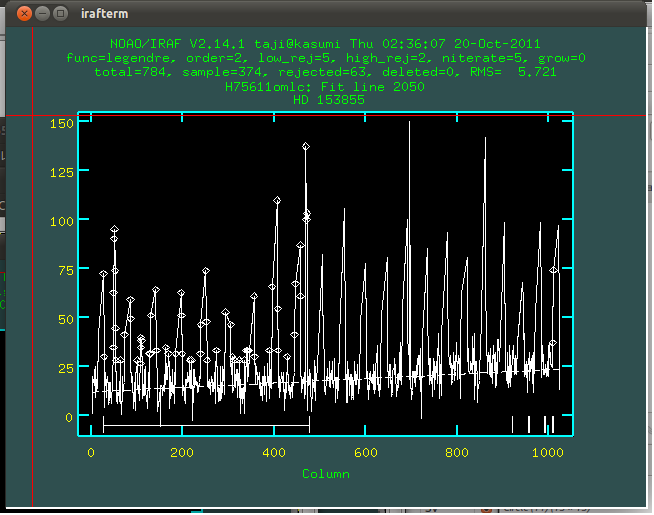Click the highest rejected diamond marker near 137
Viewport: 654px width, 515px height.
pyautogui.click(x=306, y=147)
